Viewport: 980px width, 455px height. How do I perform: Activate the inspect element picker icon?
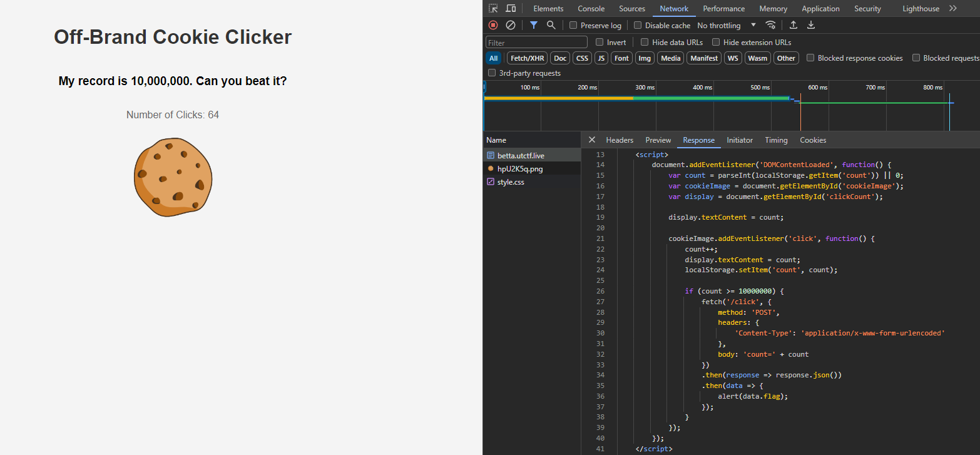click(493, 8)
